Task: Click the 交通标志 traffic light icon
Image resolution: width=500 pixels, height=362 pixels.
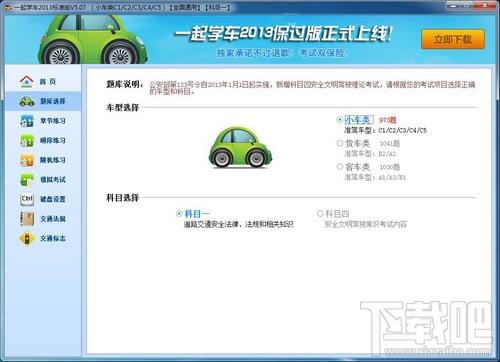Action: (x=27, y=238)
